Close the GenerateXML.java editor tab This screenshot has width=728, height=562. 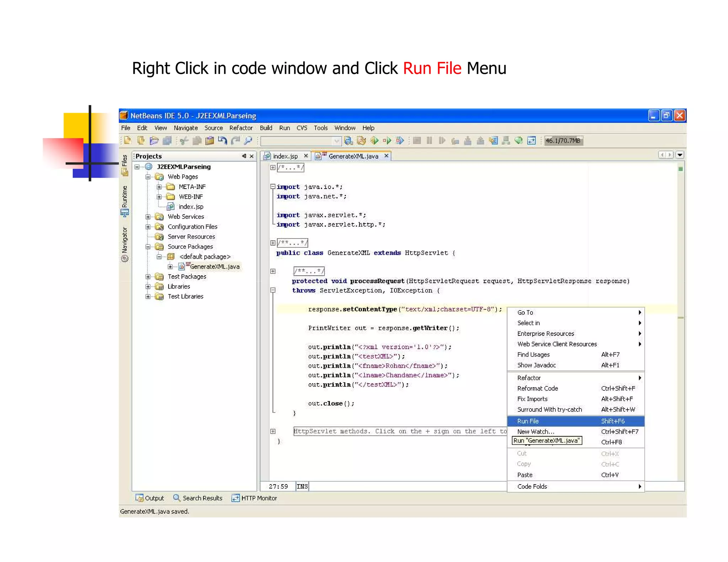[x=386, y=156]
